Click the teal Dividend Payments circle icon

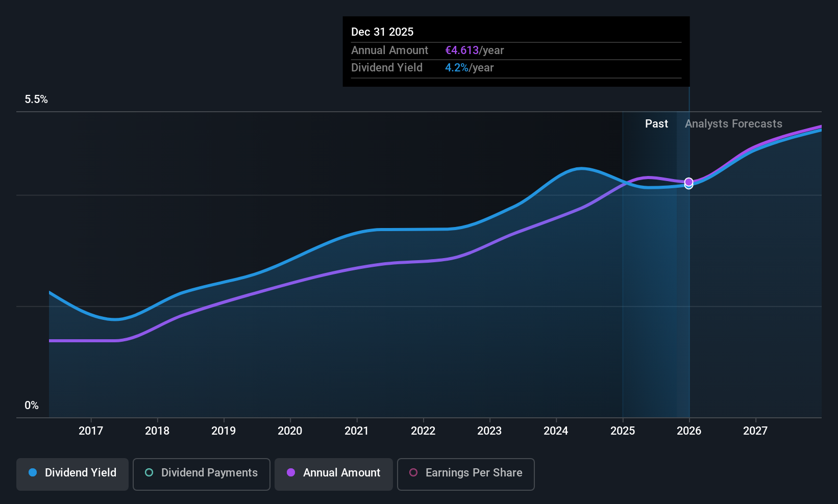pyautogui.click(x=149, y=472)
